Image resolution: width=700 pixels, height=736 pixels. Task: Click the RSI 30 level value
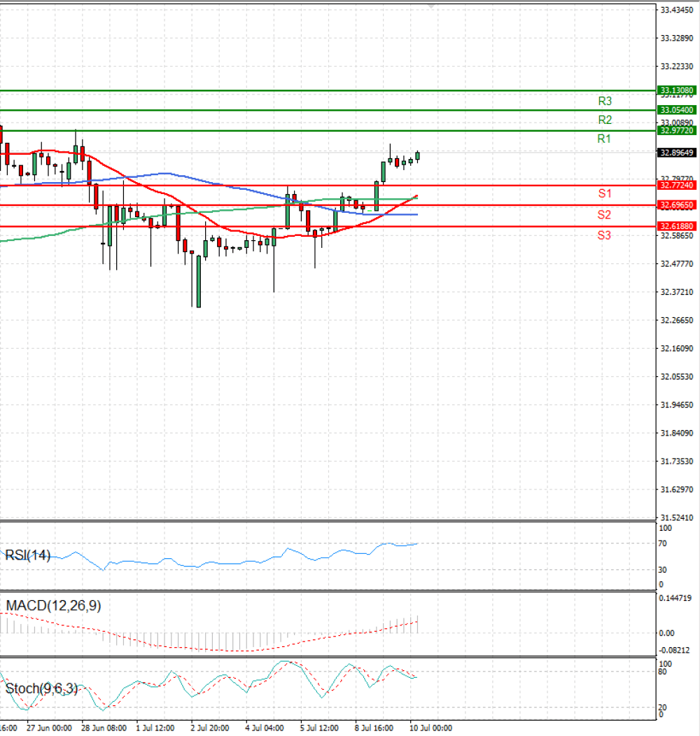(x=662, y=570)
